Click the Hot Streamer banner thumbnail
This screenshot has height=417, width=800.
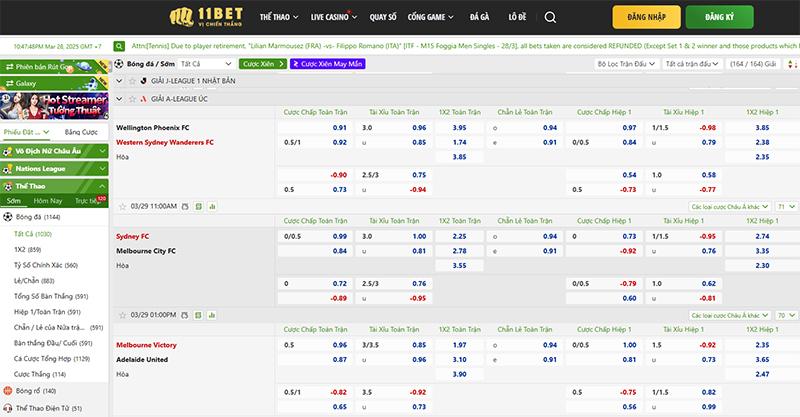[x=54, y=103]
